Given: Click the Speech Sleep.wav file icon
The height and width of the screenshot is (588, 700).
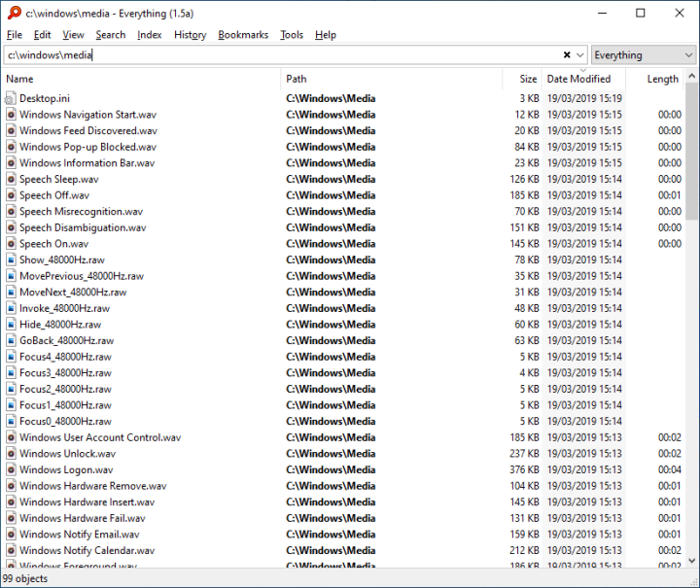Looking at the screenshot, I should coord(11,179).
